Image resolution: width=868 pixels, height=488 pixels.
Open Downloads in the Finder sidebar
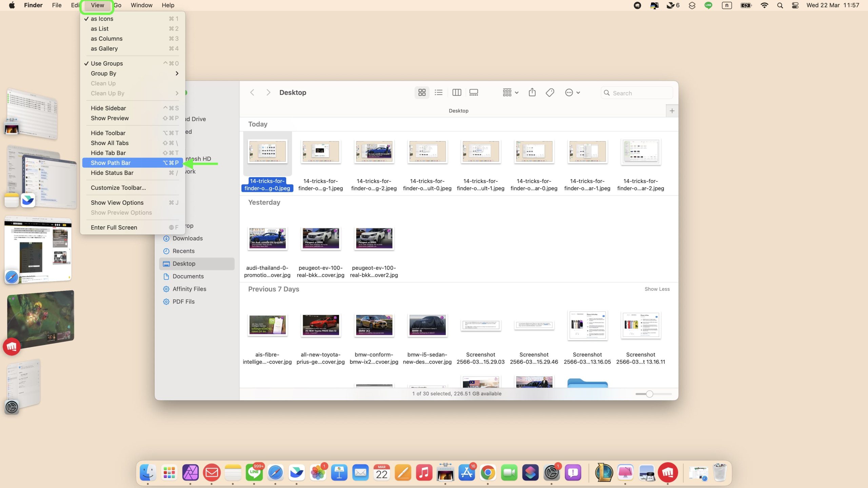187,238
